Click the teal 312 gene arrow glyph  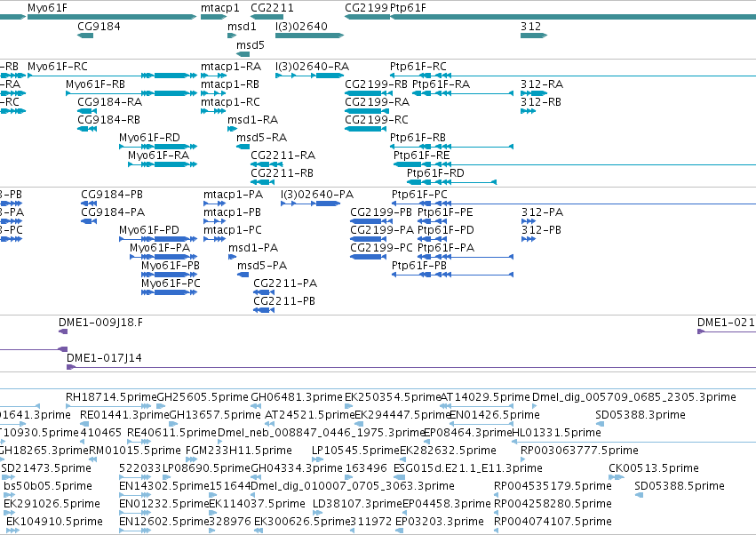click(x=534, y=36)
